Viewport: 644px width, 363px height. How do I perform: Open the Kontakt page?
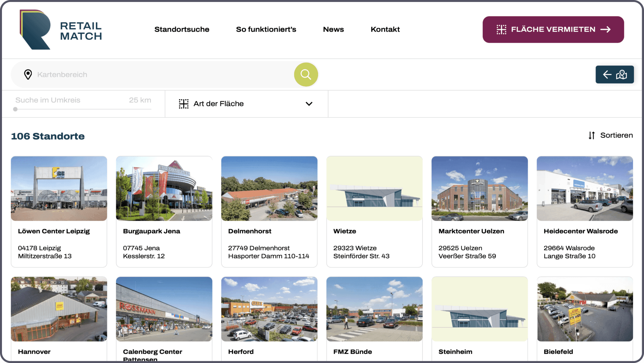(385, 29)
